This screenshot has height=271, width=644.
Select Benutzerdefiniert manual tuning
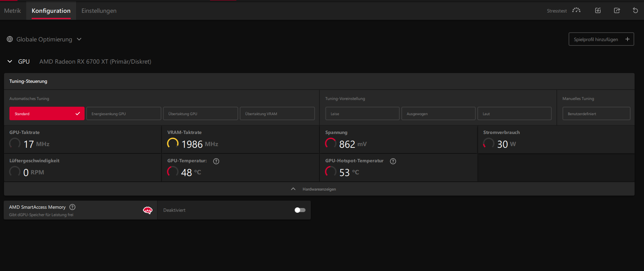596,113
